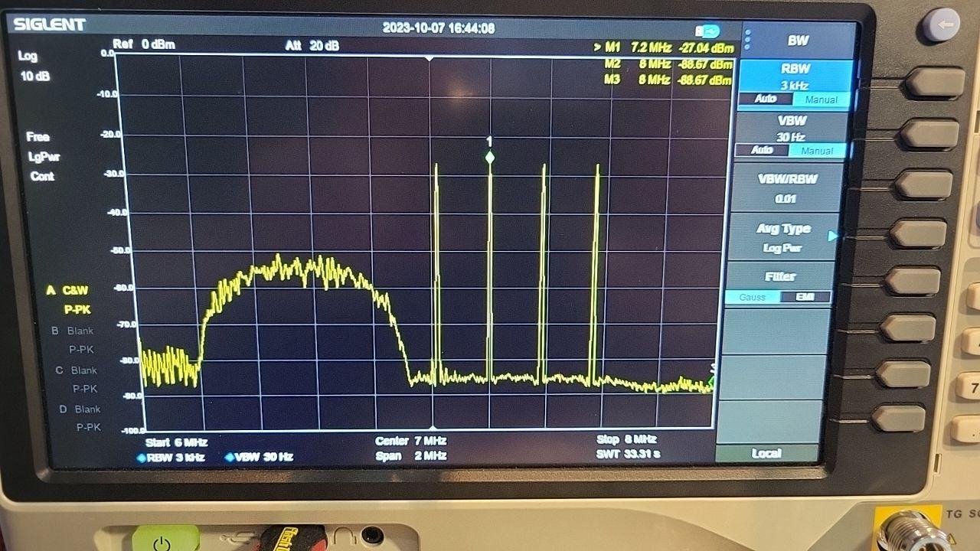The width and height of the screenshot is (980, 551).
Task: Open the VBW/RBW ratio setting
Action: (x=787, y=188)
